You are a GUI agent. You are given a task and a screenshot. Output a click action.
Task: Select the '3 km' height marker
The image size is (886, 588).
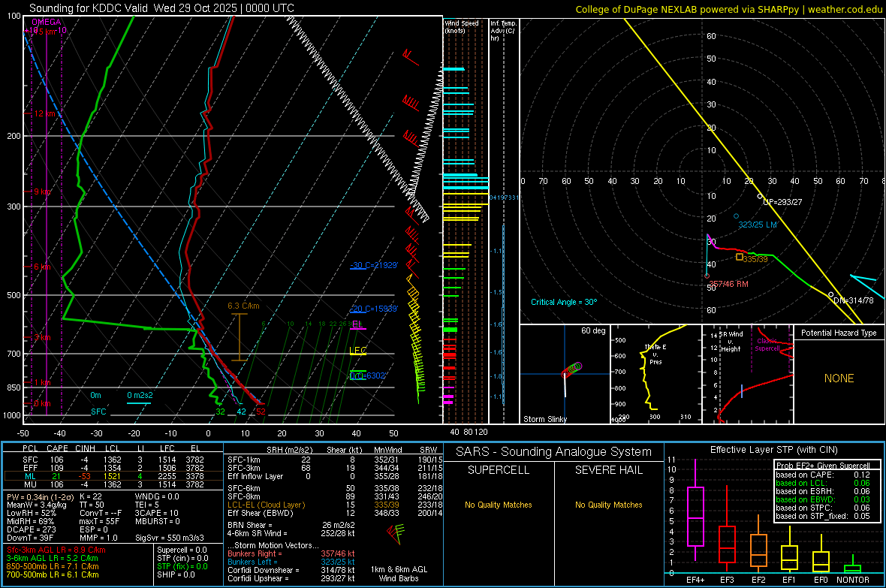(42, 337)
